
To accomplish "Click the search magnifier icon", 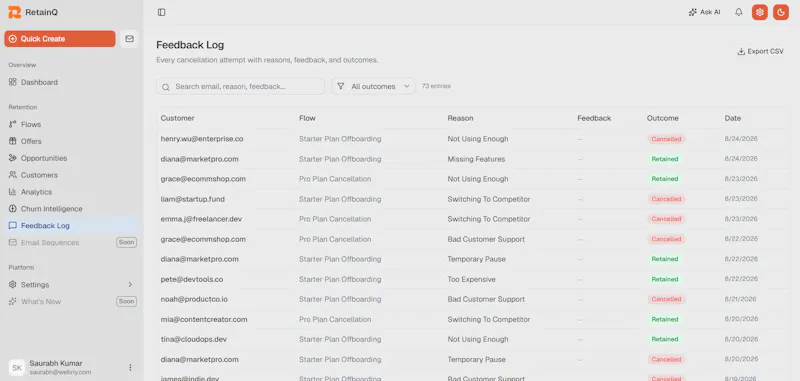I will (166, 87).
